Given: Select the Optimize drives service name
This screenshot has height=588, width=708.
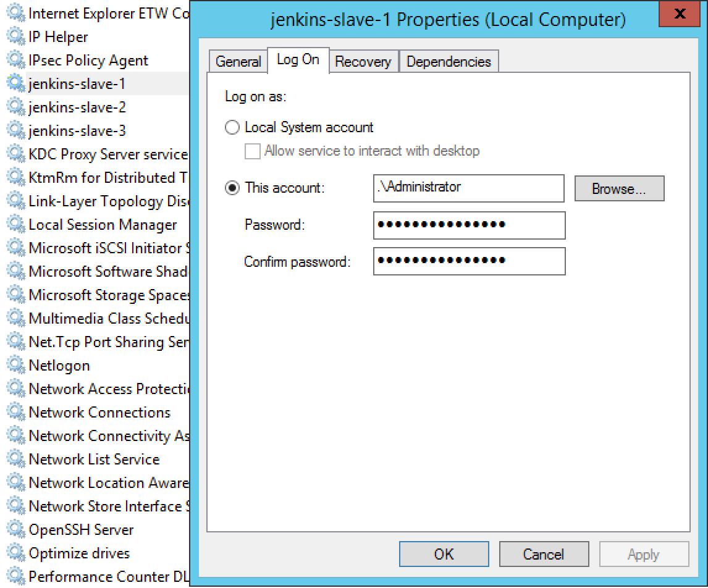Looking at the screenshot, I should pos(80,553).
